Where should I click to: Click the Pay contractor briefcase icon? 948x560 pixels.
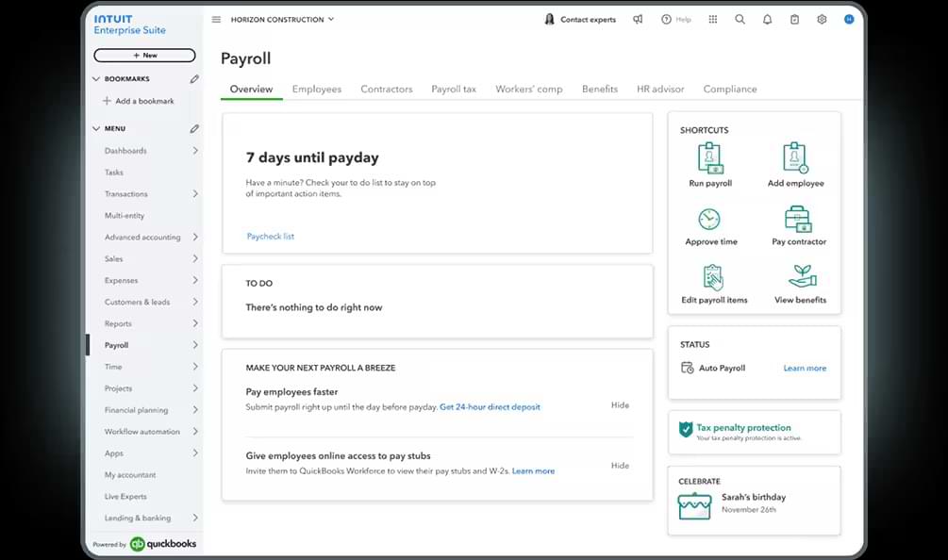click(798, 219)
